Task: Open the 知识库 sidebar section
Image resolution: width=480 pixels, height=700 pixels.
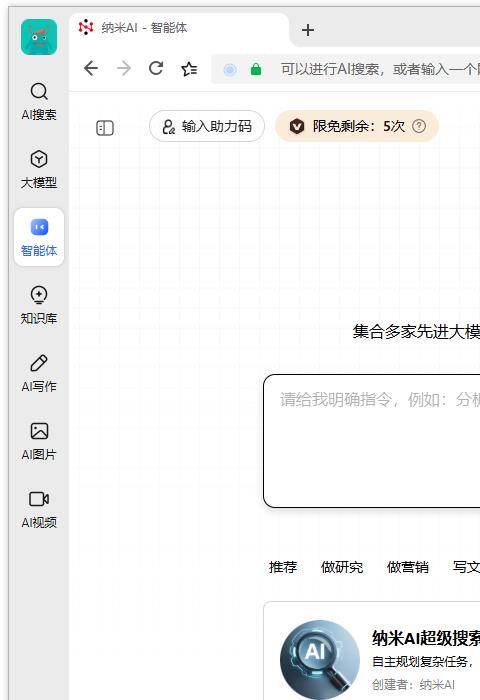Action: [39, 305]
